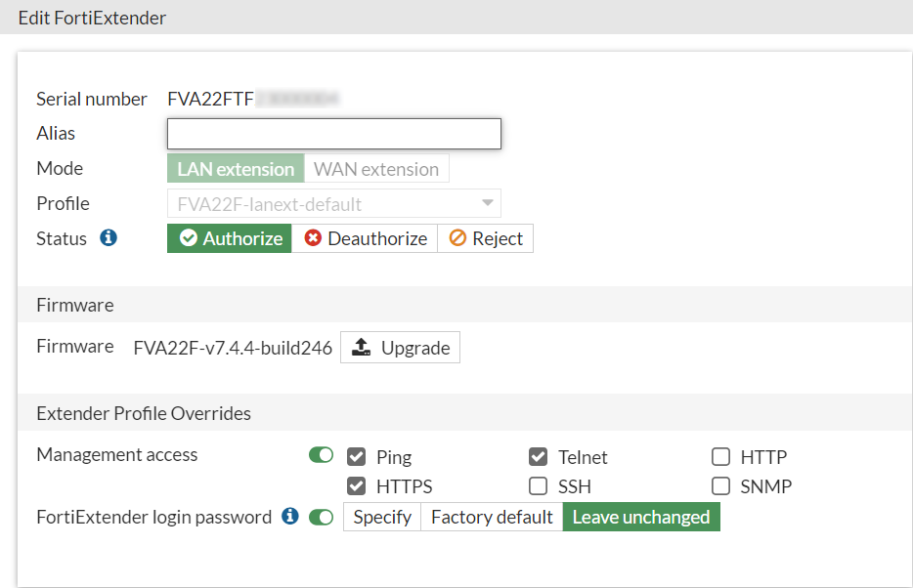Image resolution: width=913 pixels, height=588 pixels.
Task: Enable the SSH checkbox
Action: [538, 485]
